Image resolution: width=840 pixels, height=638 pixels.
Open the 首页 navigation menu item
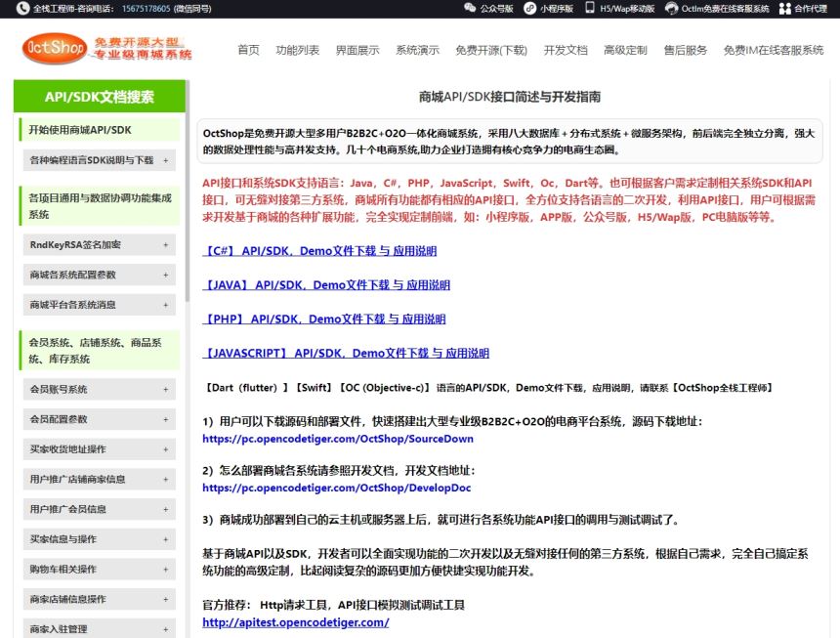point(247,51)
